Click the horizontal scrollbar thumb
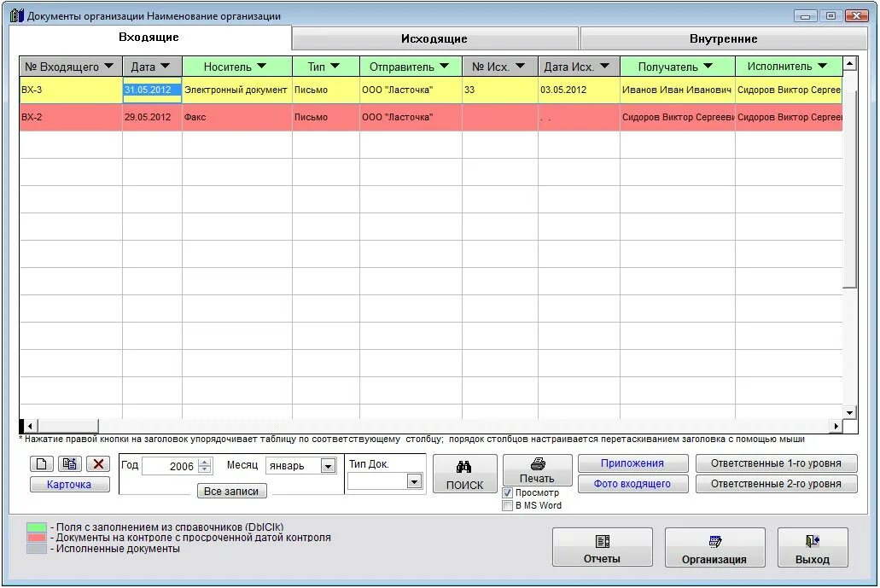Screen dimensions: 880x588 67,426
